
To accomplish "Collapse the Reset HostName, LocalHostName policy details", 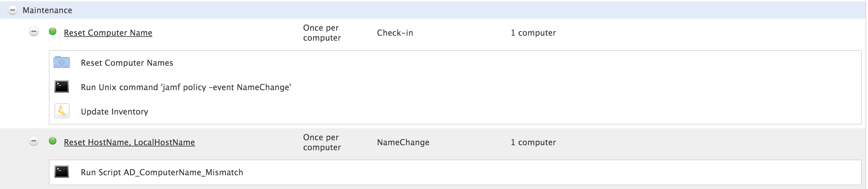I will pyautogui.click(x=34, y=141).
